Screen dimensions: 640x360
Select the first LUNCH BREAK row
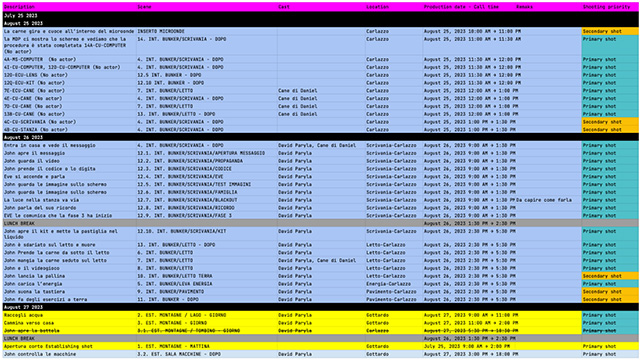pyautogui.click(x=320, y=223)
